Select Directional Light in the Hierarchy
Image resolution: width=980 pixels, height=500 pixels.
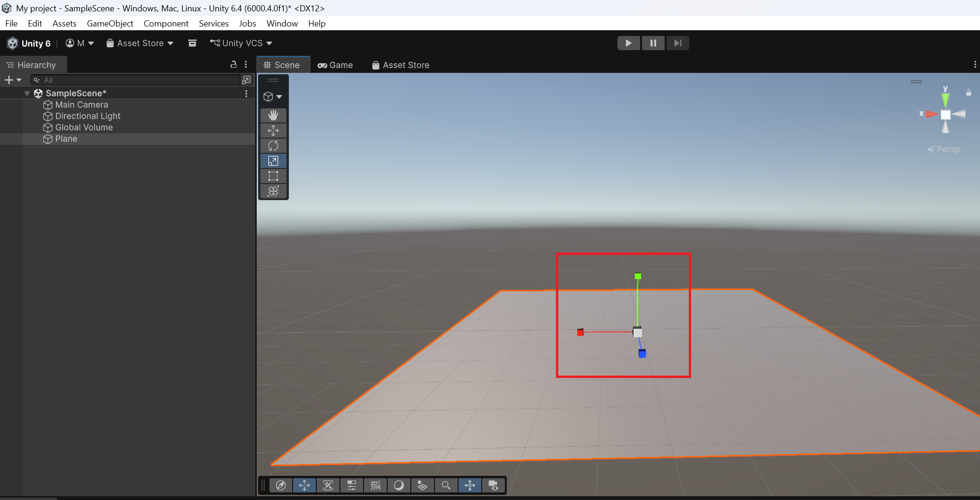87,116
